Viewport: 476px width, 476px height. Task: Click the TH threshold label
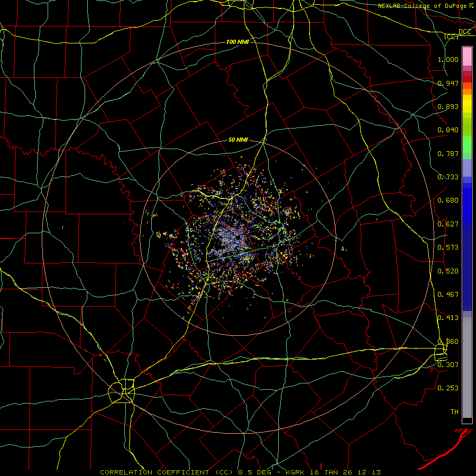[454, 412]
